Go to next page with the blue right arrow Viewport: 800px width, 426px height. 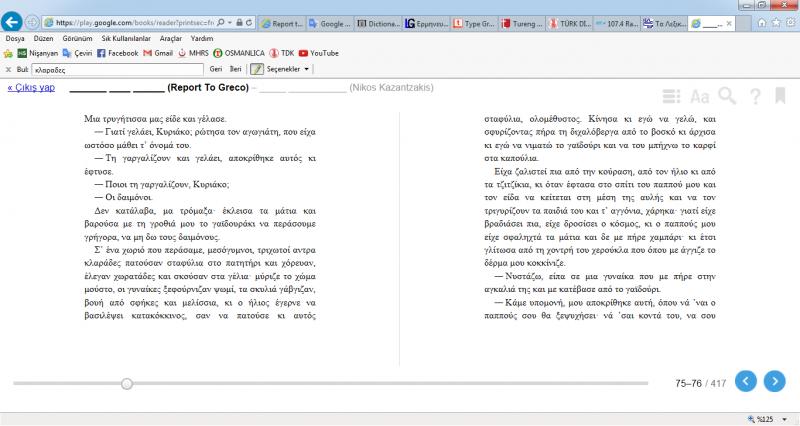click(x=774, y=381)
